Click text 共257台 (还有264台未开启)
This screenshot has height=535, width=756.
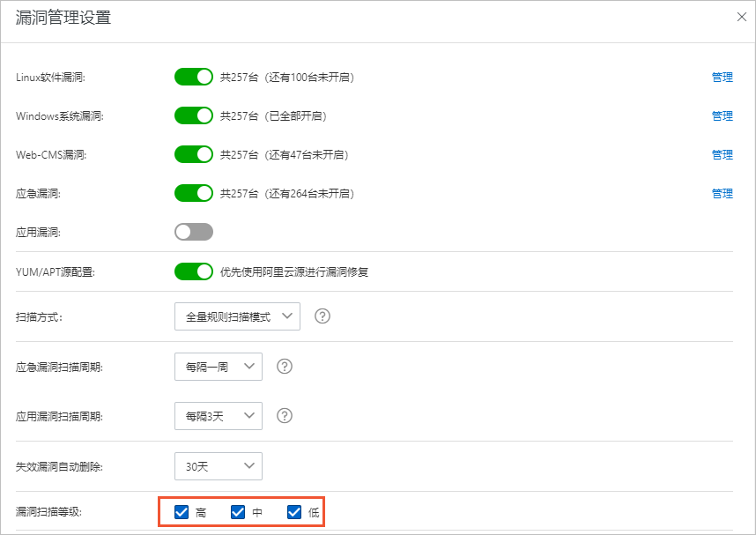click(x=287, y=193)
